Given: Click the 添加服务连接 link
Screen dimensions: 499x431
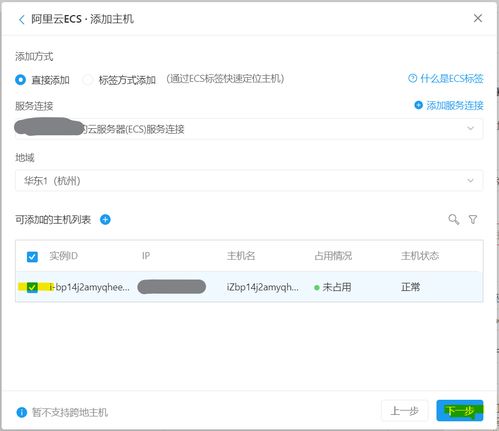Looking at the screenshot, I should click(455, 106).
